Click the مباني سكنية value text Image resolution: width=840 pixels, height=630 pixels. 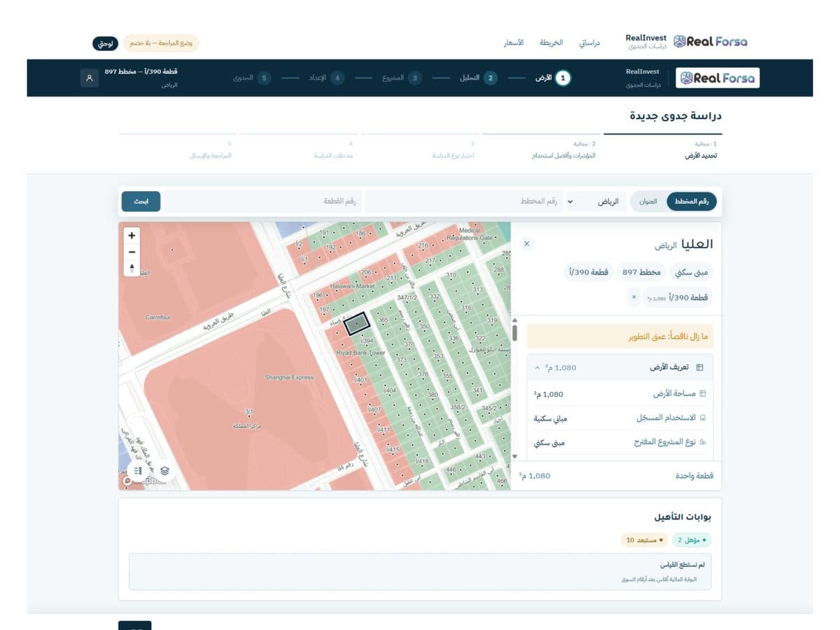551,418
